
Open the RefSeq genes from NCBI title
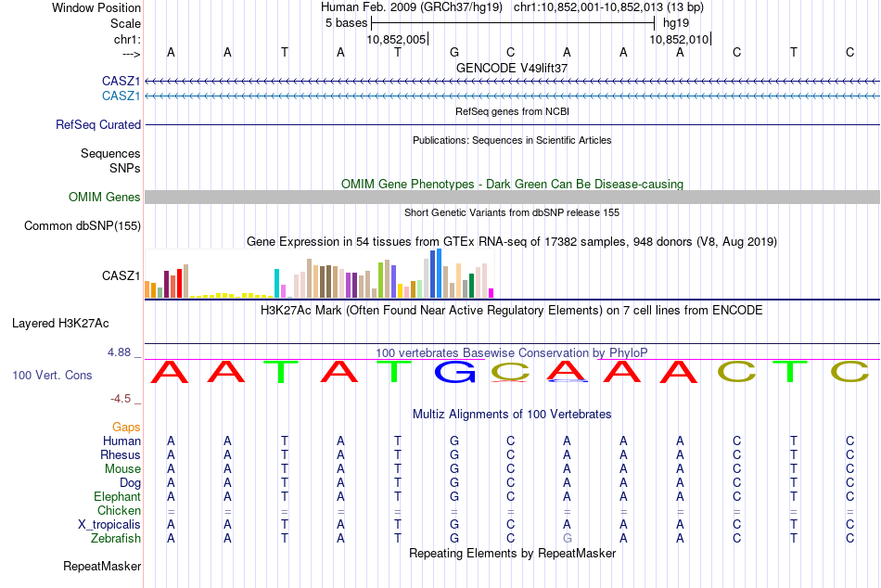point(512,112)
